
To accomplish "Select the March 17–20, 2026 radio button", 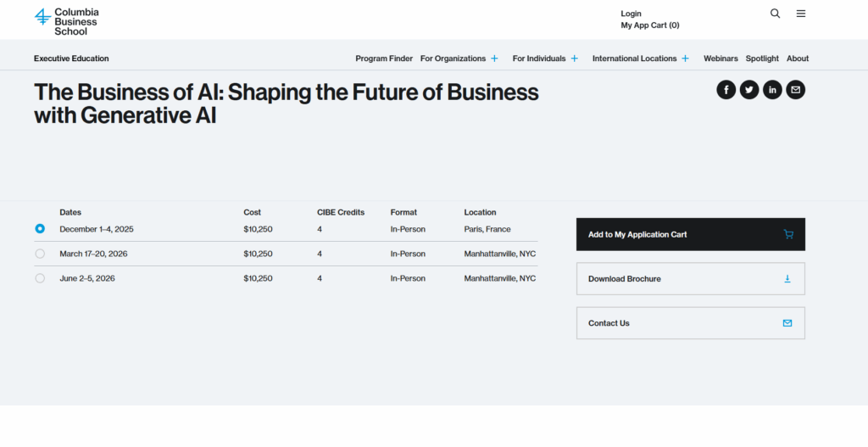I will [40, 254].
